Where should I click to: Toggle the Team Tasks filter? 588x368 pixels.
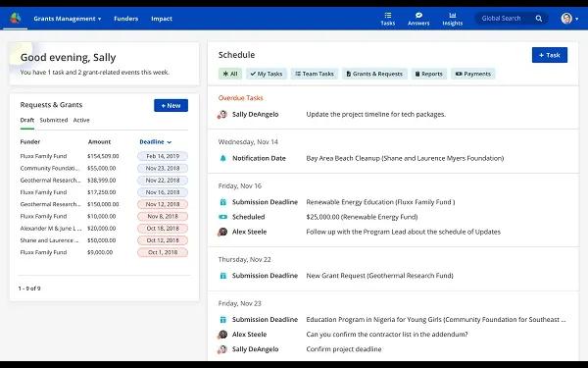click(315, 74)
